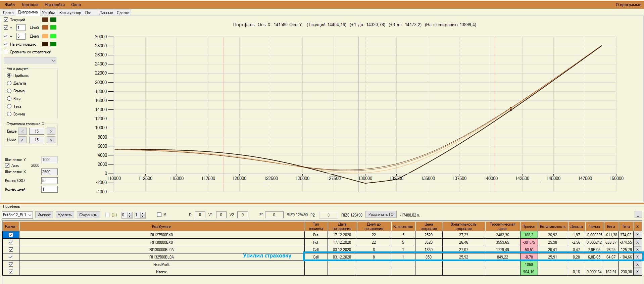
Task: Pick the light orange swatch in the +3 Дней row
Action: point(45,36)
